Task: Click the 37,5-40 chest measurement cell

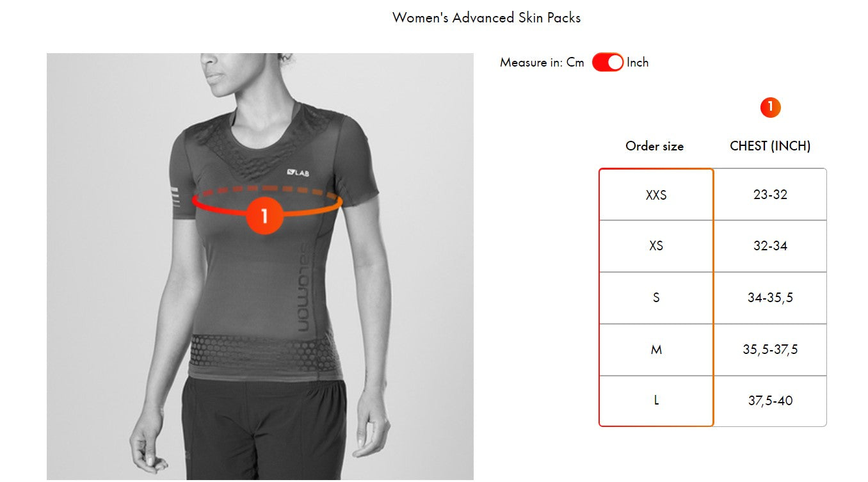Action: click(x=770, y=401)
